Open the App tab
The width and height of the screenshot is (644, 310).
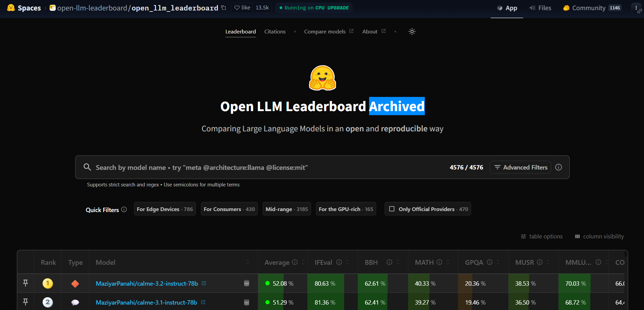pos(507,8)
